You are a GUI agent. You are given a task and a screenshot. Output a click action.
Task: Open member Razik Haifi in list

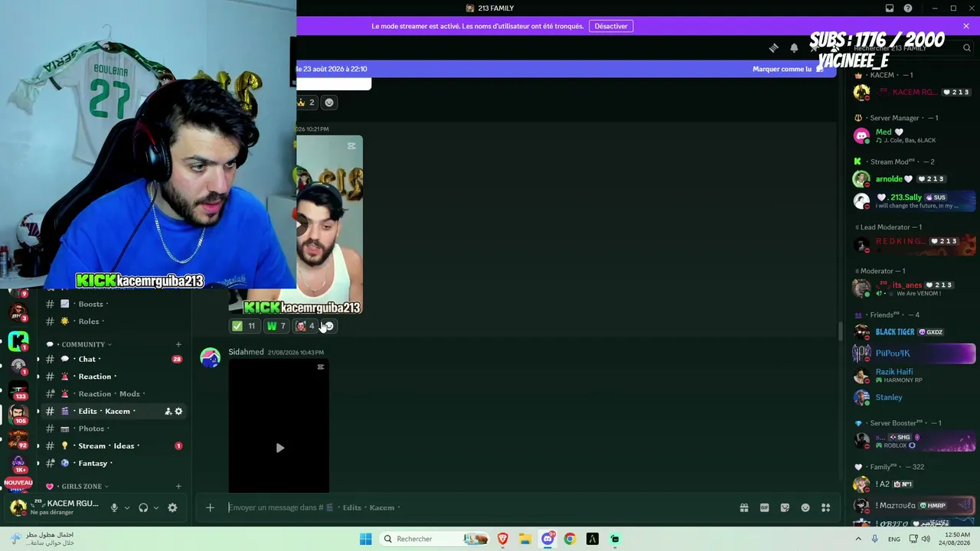tap(913, 375)
